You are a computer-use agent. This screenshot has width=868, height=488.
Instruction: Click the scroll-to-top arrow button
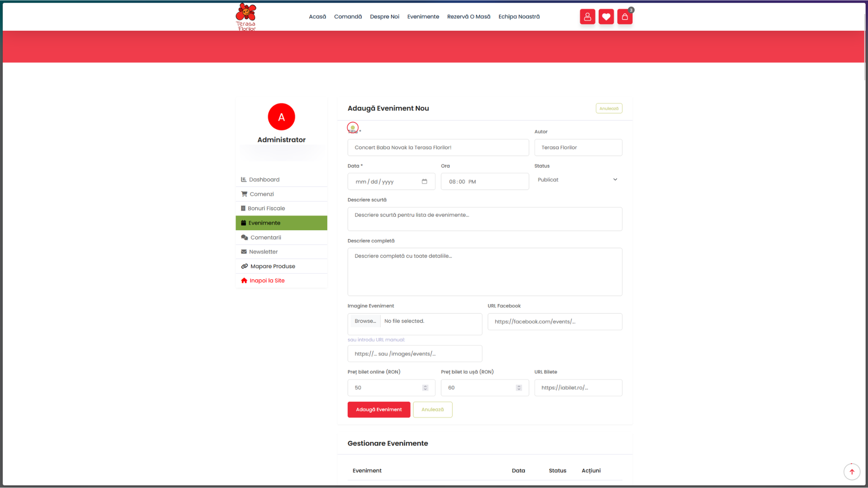852,472
